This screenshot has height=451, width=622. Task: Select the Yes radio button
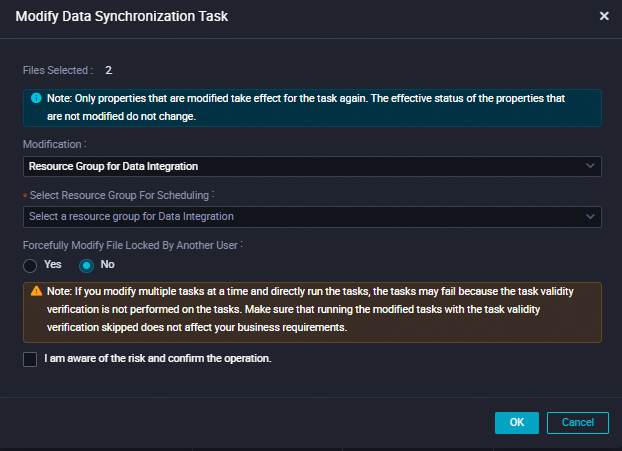[31, 265]
